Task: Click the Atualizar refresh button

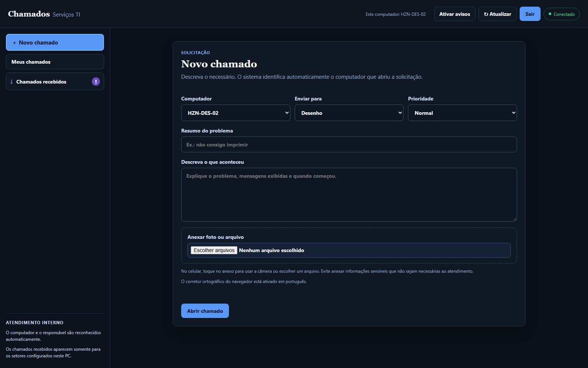Action: tap(498, 14)
